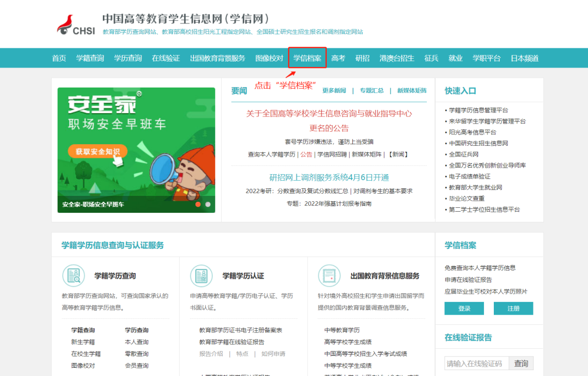
Task: Click the CHSI logo
Action: coord(76,25)
